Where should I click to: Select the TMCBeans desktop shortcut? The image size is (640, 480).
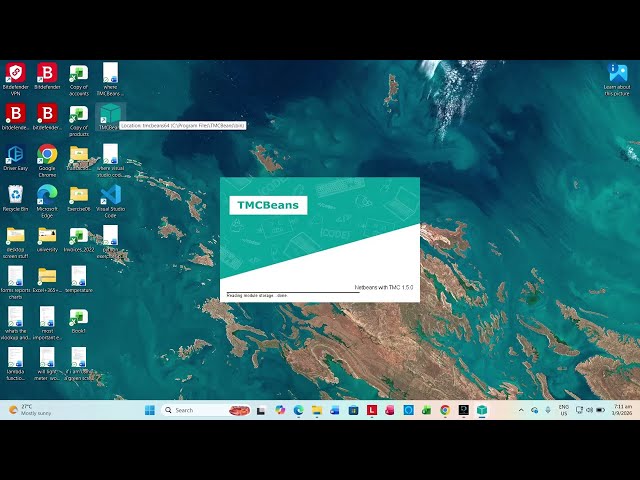pos(110,117)
